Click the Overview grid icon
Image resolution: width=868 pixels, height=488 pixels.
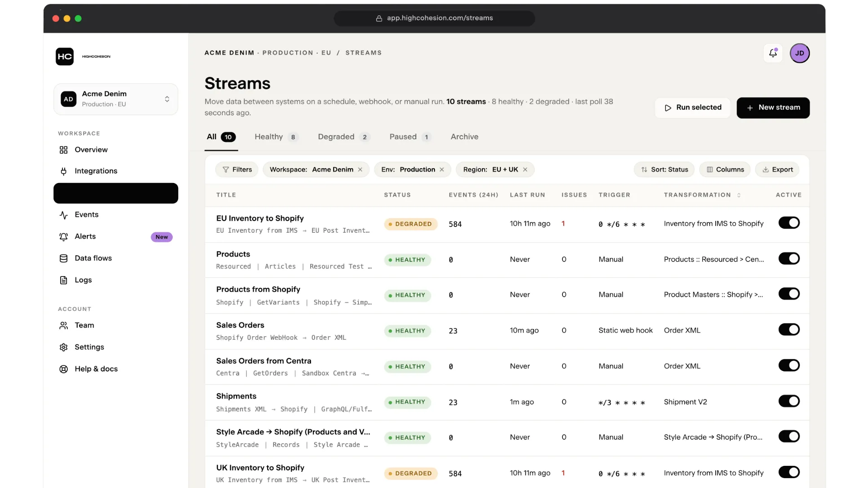64,150
